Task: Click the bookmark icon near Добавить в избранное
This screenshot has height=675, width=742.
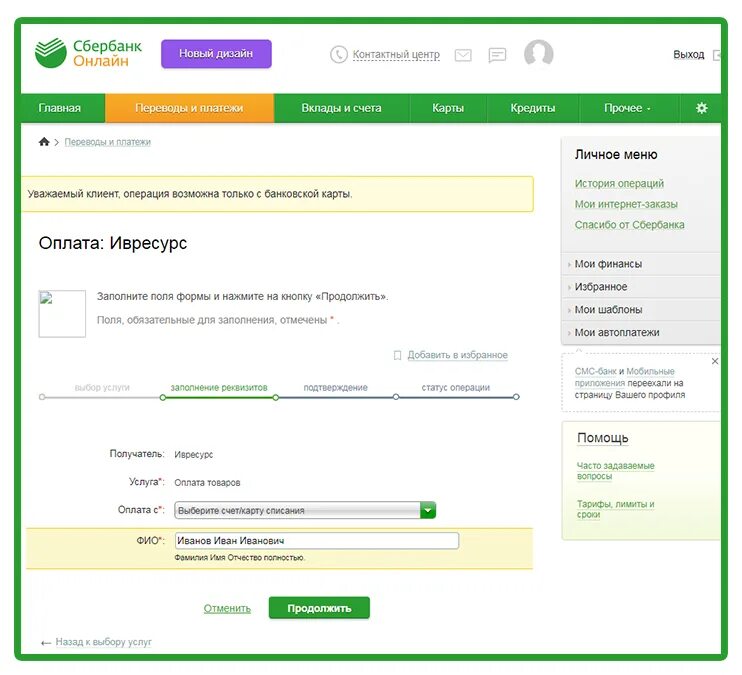Action: point(398,355)
